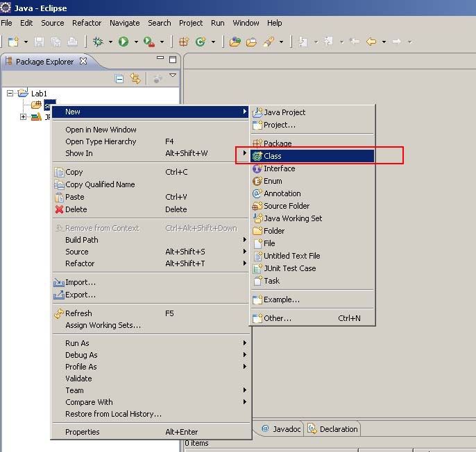Image resolution: width=476 pixels, height=452 pixels.
Task: Collapse the Lab1 project tree node
Action: pos(10,93)
